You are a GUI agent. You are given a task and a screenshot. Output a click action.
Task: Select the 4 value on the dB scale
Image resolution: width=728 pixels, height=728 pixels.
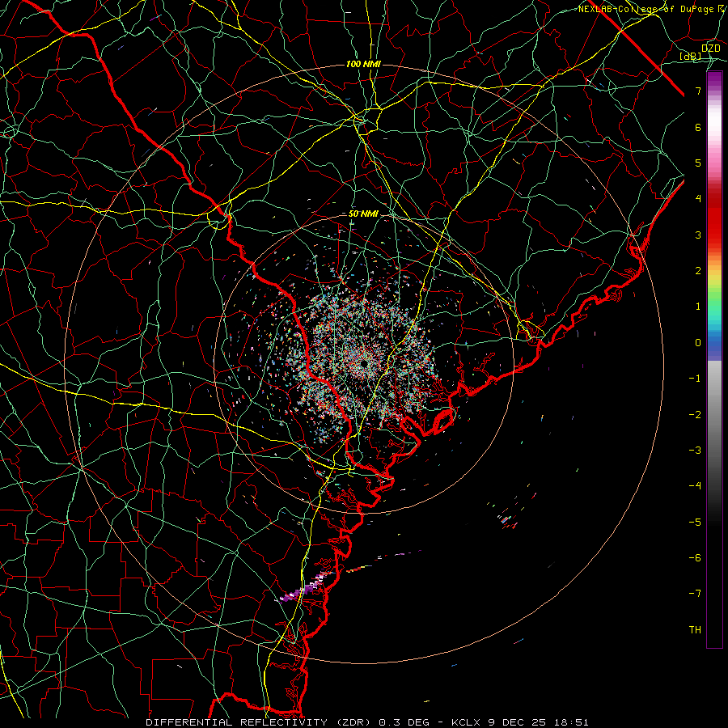coord(698,199)
